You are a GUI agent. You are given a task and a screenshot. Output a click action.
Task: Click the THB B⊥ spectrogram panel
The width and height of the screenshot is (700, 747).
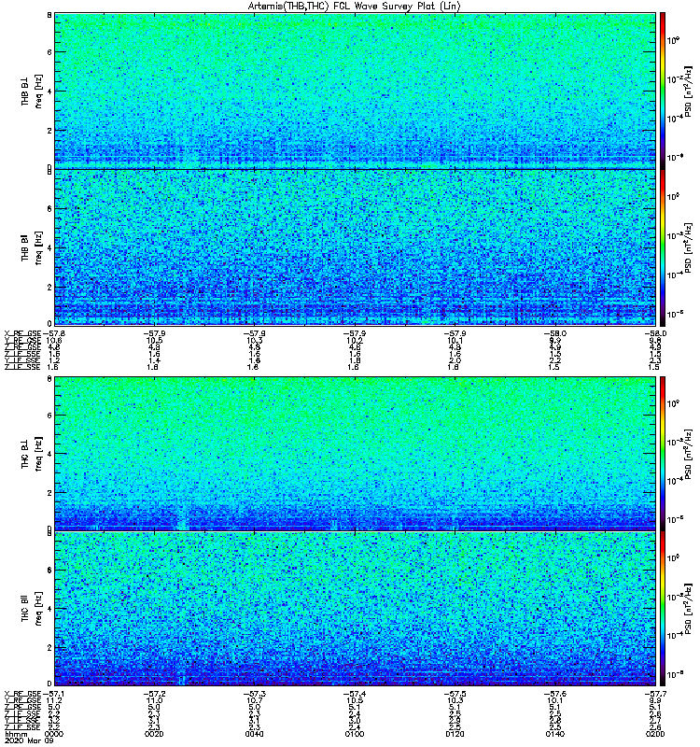[x=356, y=91]
